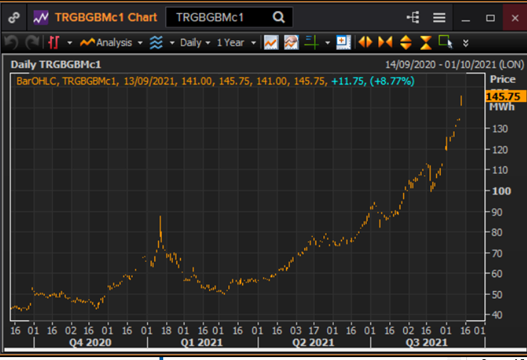Click the Q4 2020 time axis label
Screen dimensions: 527x360
[90, 343]
